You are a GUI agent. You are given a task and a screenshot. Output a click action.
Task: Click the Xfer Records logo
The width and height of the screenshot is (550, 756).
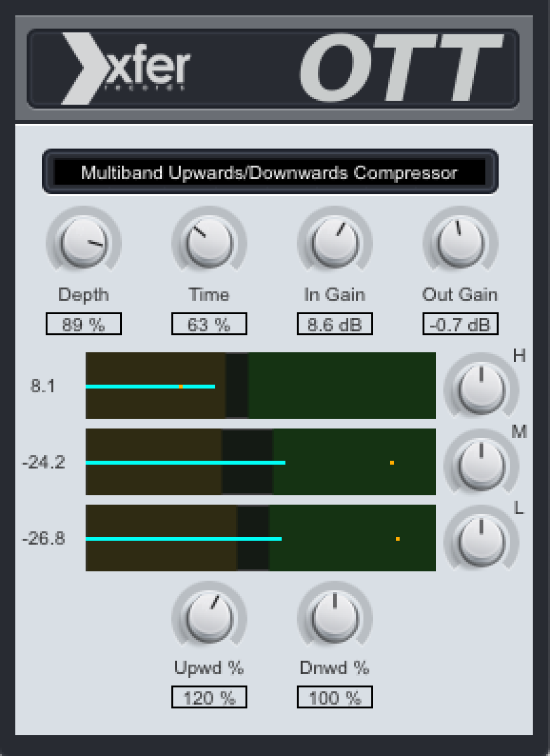point(126,69)
